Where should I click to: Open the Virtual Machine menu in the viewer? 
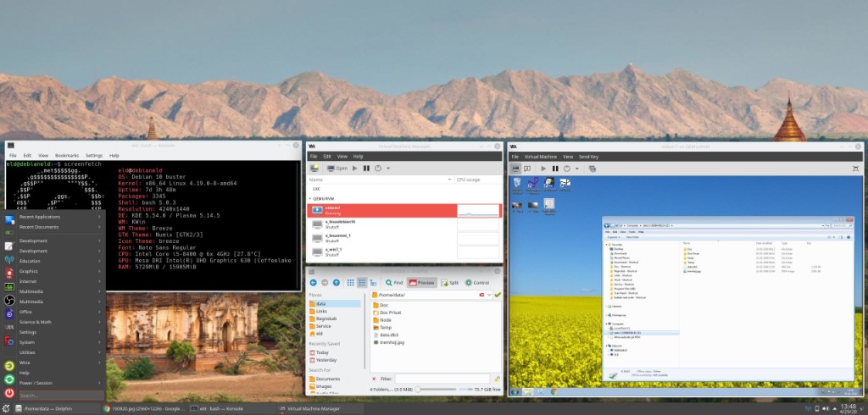540,157
